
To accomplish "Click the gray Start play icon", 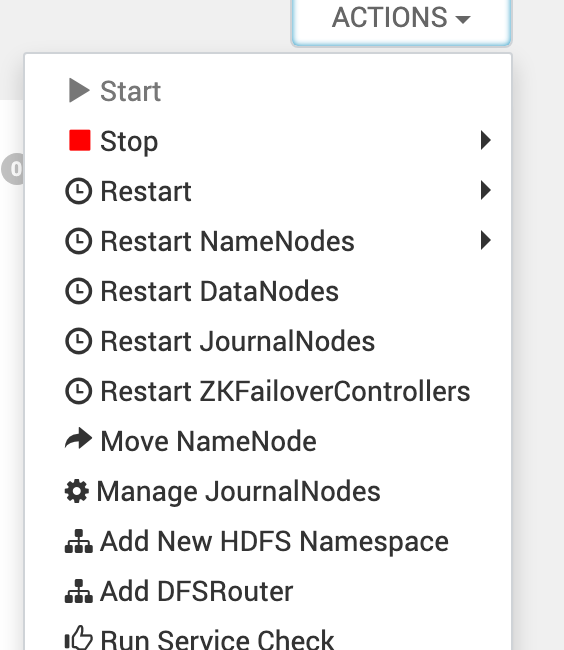I will tap(79, 90).
